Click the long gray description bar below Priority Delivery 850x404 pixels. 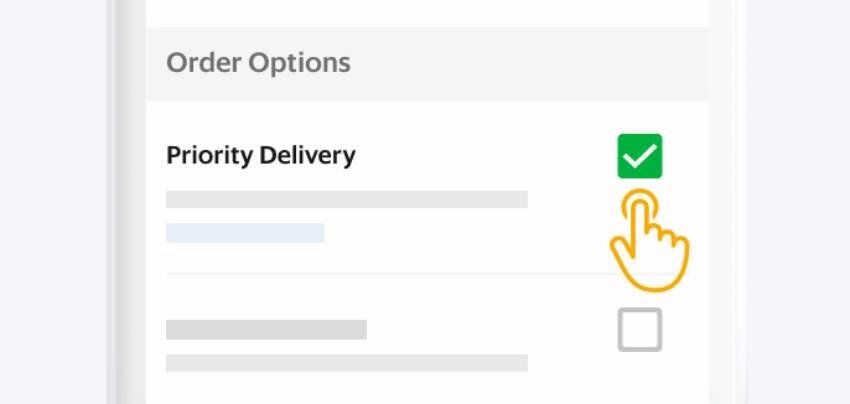coord(347,199)
